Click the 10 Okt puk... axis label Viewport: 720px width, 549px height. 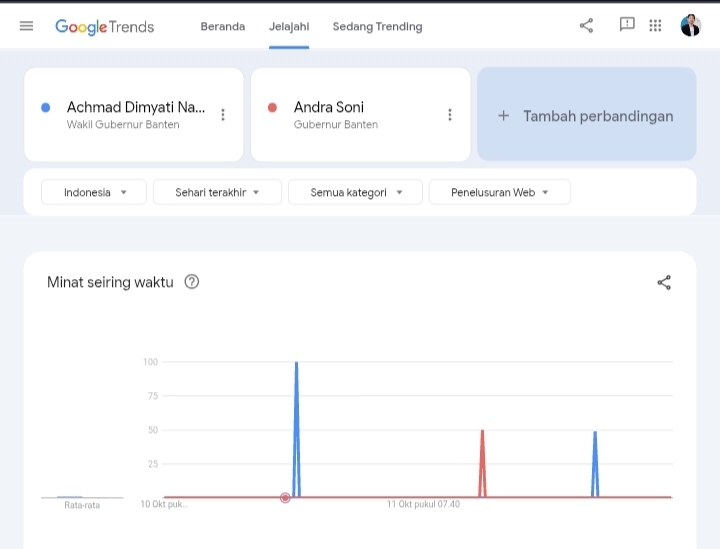[x=164, y=504]
